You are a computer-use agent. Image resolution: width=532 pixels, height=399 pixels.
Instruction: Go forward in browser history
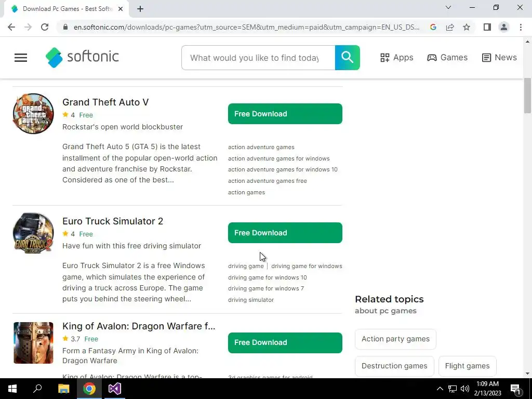(x=28, y=27)
